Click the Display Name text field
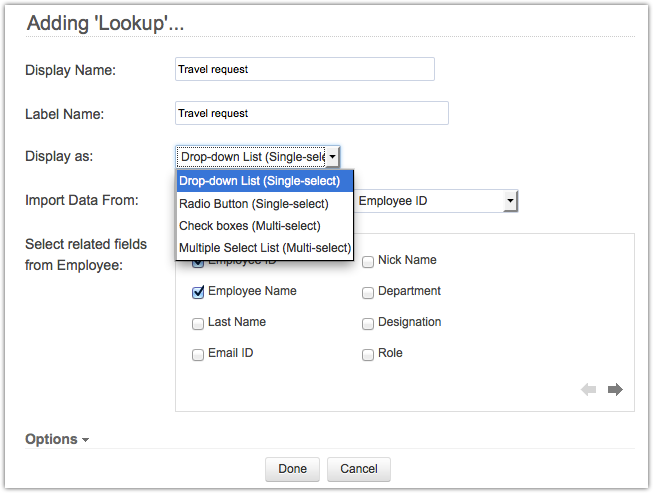The image size is (653, 493). pos(304,69)
